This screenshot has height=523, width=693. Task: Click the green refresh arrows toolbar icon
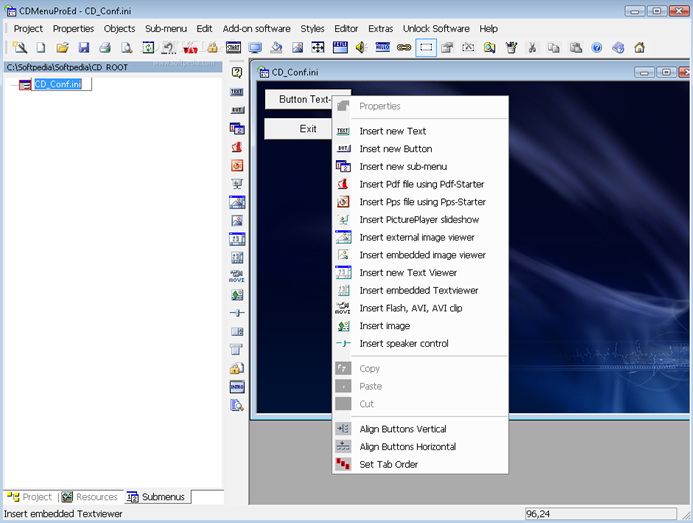148,47
